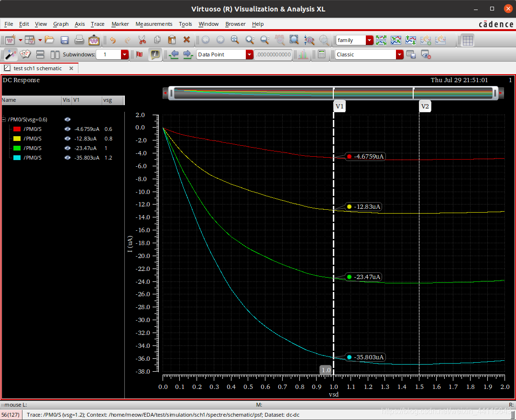Open the Subwindows count dropdown

click(x=124, y=54)
